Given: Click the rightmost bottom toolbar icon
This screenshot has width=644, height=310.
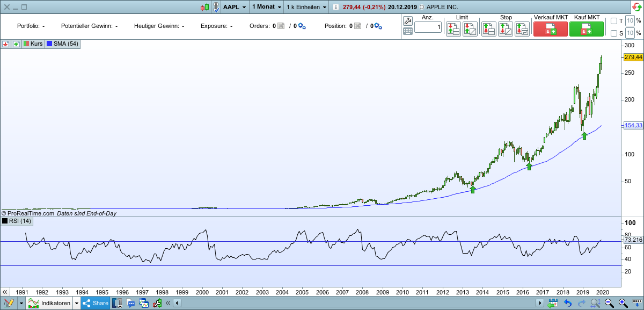Looking at the screenshot, I should point(637,303).
